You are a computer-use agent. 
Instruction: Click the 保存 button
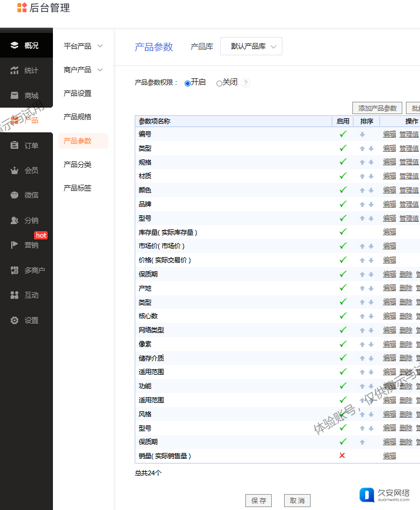pyautogui.click(x=259, y=501)
